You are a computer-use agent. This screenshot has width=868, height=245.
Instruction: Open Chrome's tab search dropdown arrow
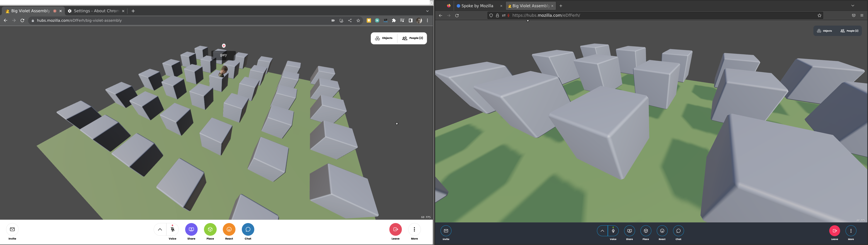427,11
